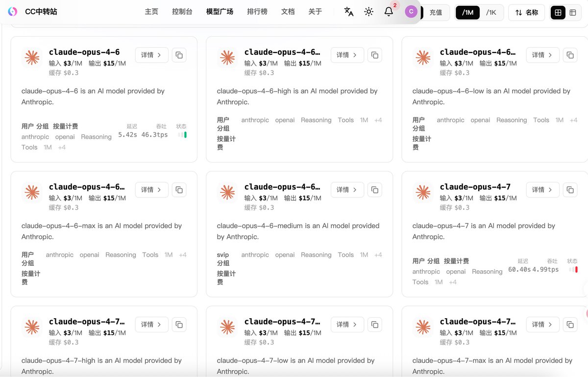Image resolution: width=588 pixels, height=377 pixels.
Task: Open 详情 for claude-opus-4-7 base card
Action: tap(542, 189)
